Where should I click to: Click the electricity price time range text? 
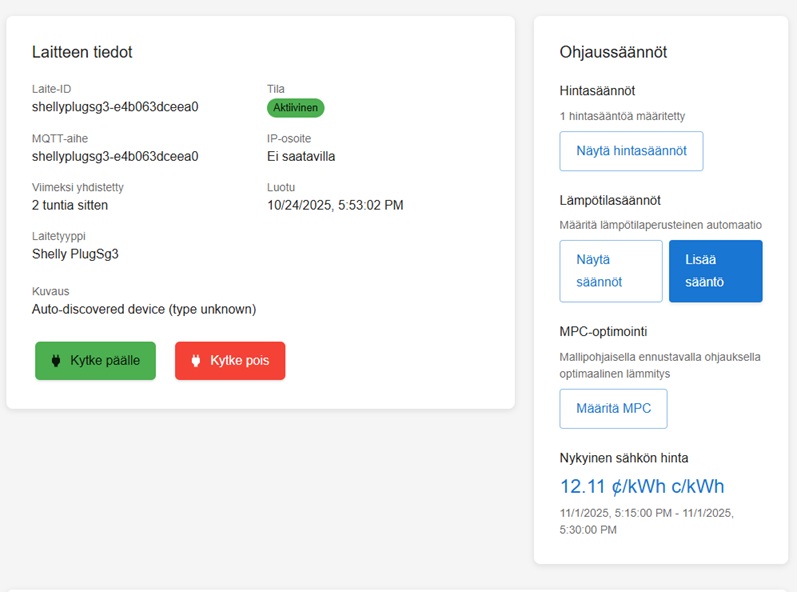(647, 521)
